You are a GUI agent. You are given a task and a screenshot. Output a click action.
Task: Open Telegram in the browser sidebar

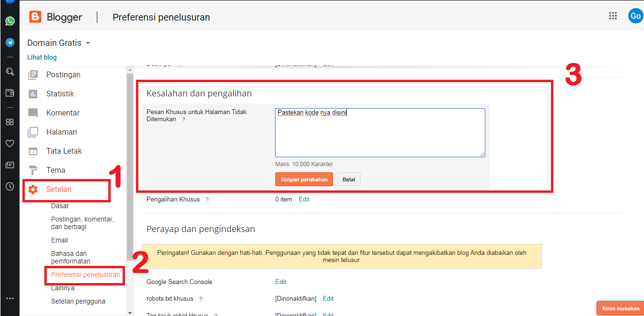click(10, 42)
